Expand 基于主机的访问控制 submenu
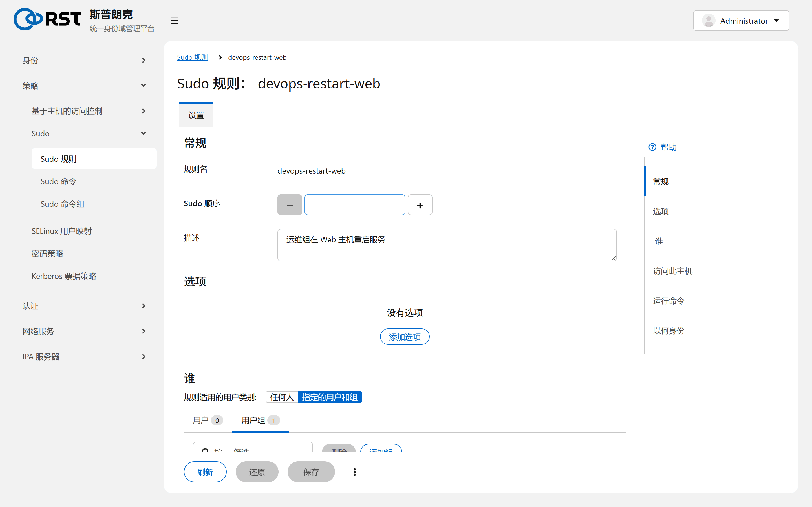This screenshot has width=812, height=507. click(89, 111)
